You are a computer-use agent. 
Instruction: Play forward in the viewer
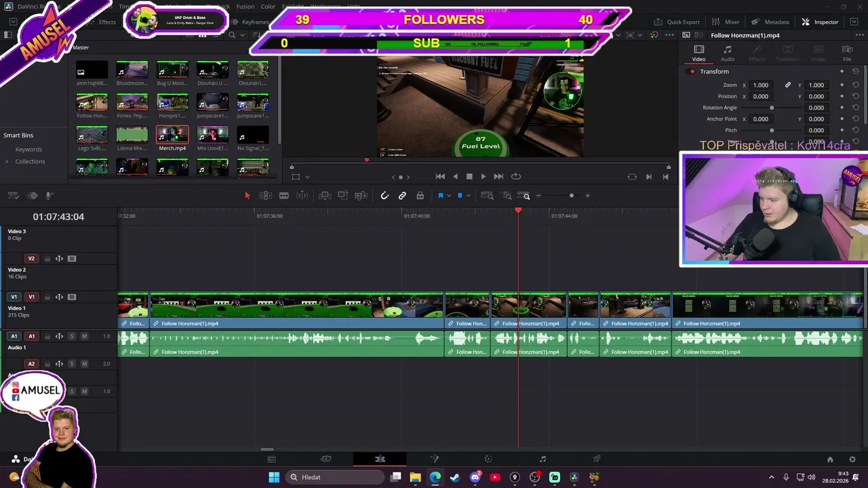(x=483, y=176)
